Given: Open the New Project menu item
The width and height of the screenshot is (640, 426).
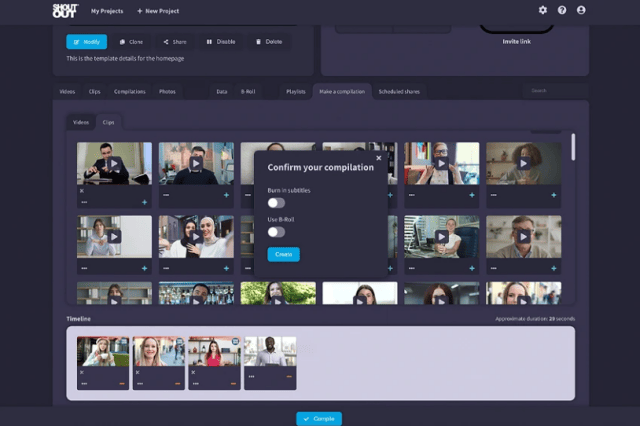Looking at the screenshot, I should click(x=159, y=10).
